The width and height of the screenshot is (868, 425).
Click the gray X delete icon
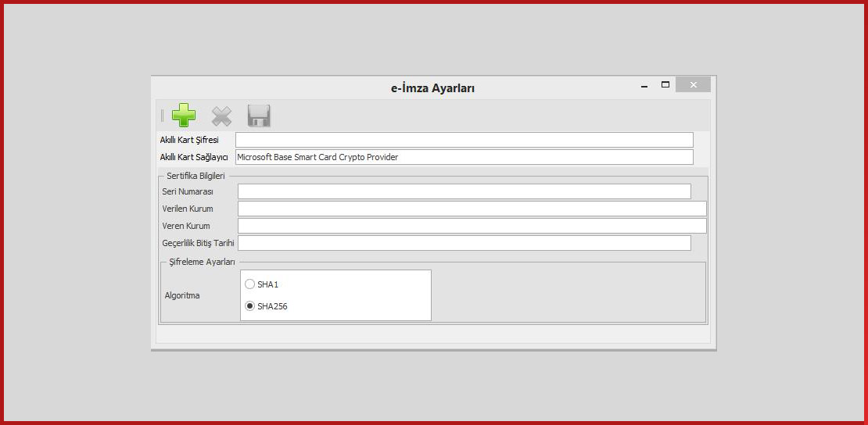222,116
